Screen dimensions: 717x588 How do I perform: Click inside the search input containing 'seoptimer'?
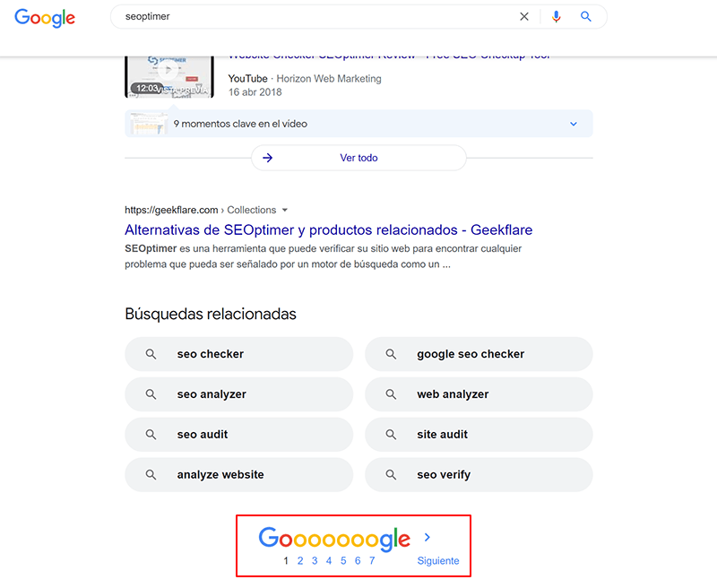click(x=269, y=16)
